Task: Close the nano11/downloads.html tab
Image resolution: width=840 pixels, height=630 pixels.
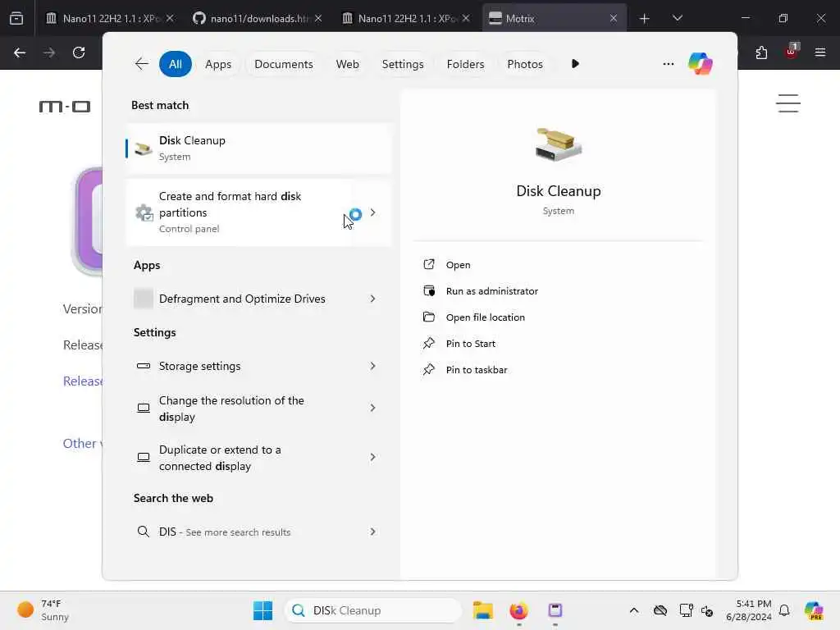Action: point(318,18)
